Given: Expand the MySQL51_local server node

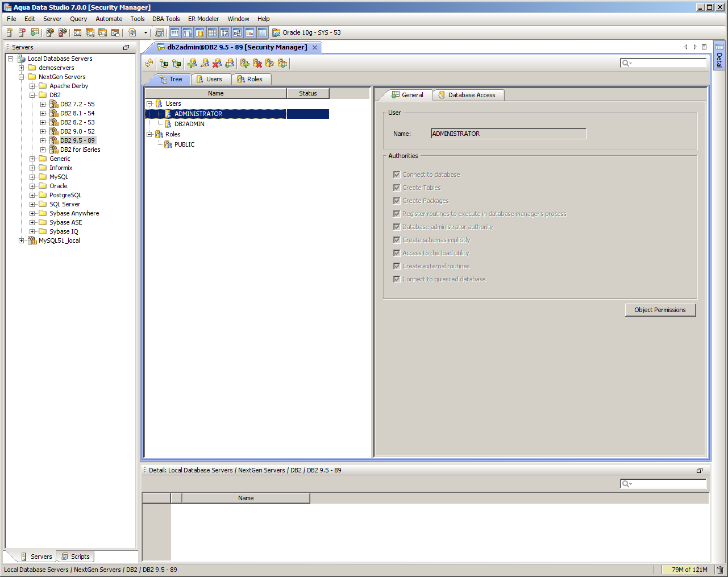Looking at the screenshot, I should 22,240.
